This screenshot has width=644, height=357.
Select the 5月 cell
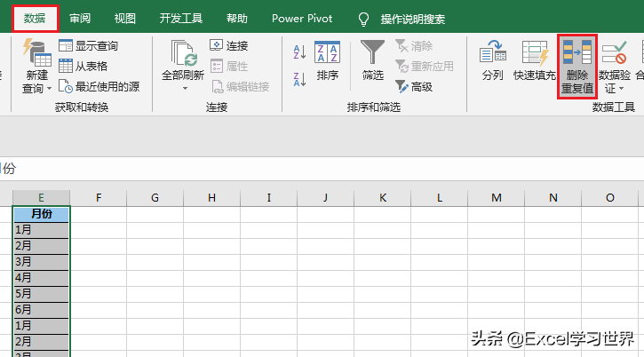click(41, 294)
